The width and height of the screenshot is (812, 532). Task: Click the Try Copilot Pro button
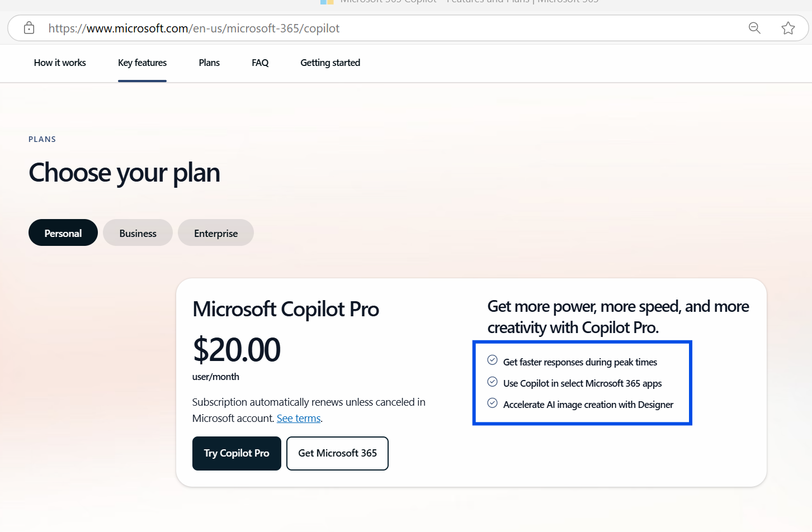click(237, 453)
